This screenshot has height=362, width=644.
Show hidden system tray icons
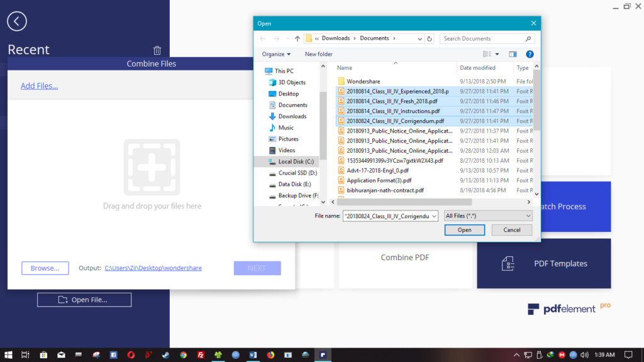(x=517, y=355)
